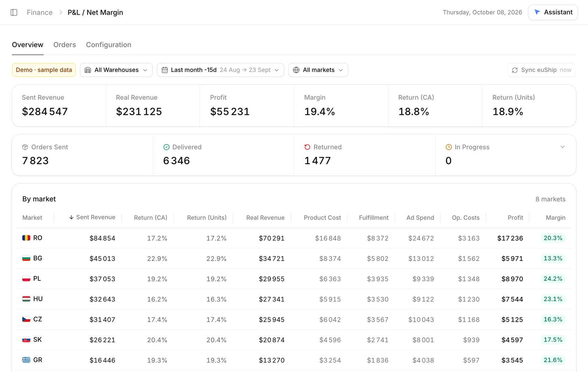Click BG margin badge 13.3%
588x372 pixels.
[553, 259]
